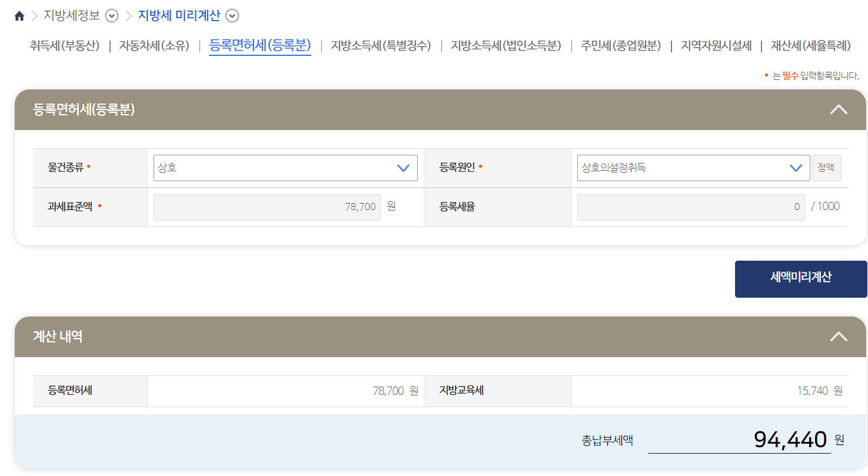Collapse the 등록면허세(등록분) panel

pos(839,109)
